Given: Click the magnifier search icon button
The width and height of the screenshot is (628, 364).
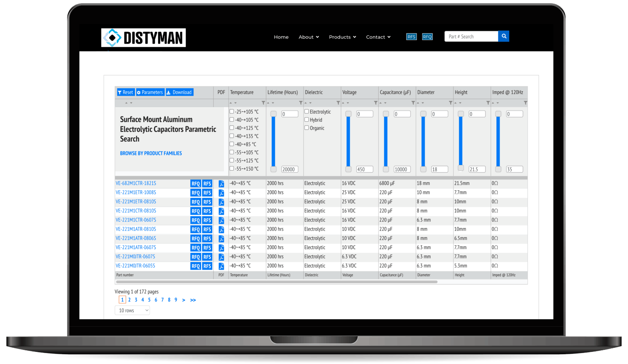Looking at the screenshot, I should pos(504,36).
